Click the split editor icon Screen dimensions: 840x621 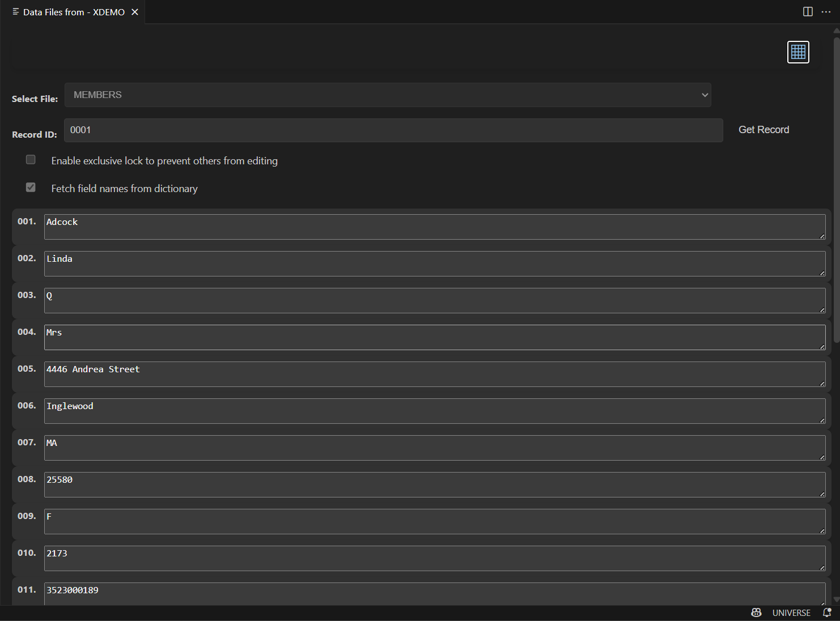[x=808, y=12]
